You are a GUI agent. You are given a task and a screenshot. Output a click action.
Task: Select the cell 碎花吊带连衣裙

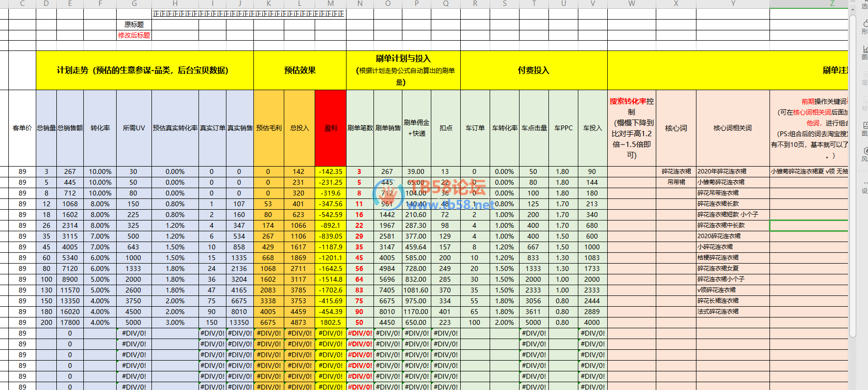point(733,193)
